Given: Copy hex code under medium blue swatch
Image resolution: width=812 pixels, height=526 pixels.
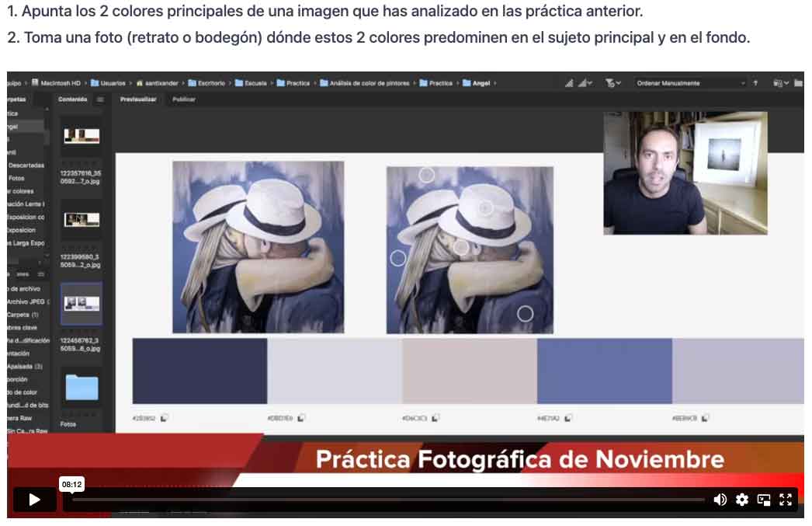Looking at the screenshot, I should point(568,418).
